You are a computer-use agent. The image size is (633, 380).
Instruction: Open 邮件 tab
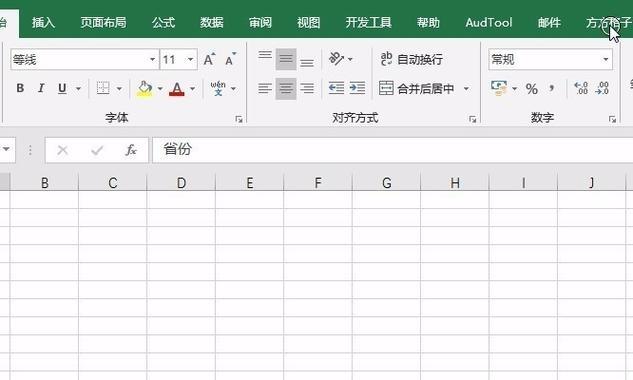tap(549, 22)
